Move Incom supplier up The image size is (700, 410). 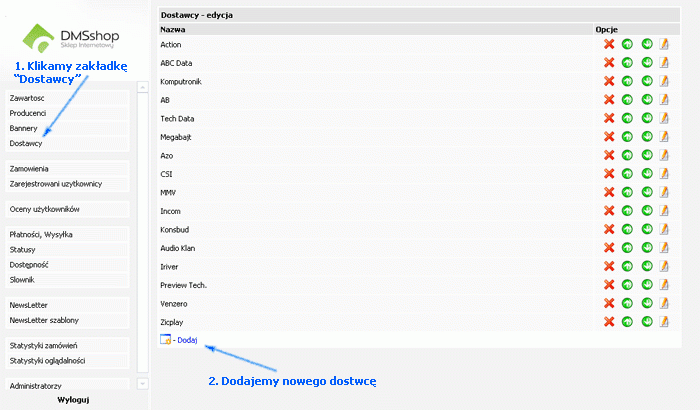tap(627, 211)
